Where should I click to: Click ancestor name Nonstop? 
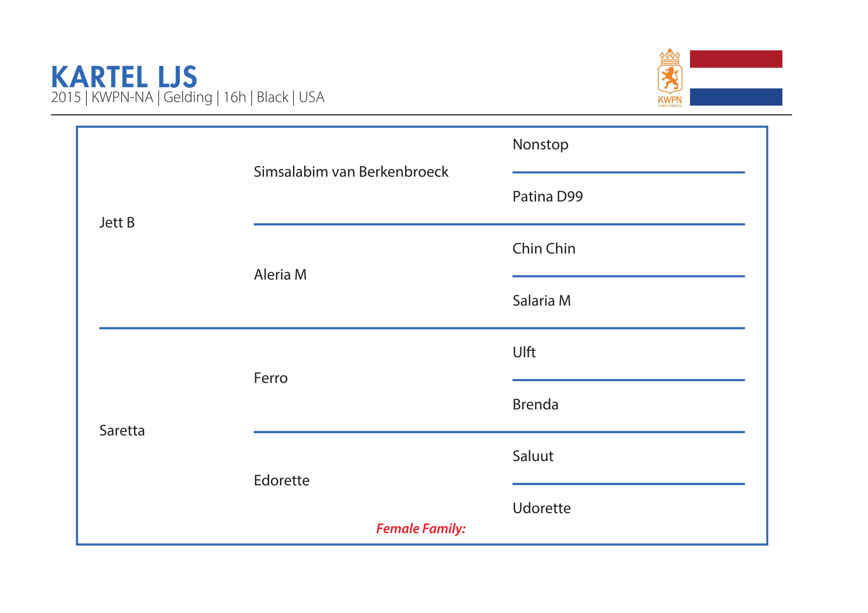[540, 145]
